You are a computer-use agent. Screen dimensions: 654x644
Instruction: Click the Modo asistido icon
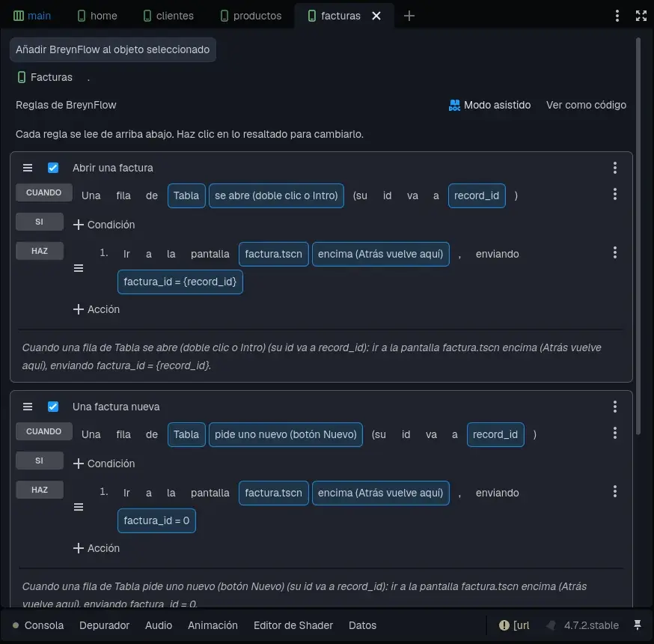454,105
